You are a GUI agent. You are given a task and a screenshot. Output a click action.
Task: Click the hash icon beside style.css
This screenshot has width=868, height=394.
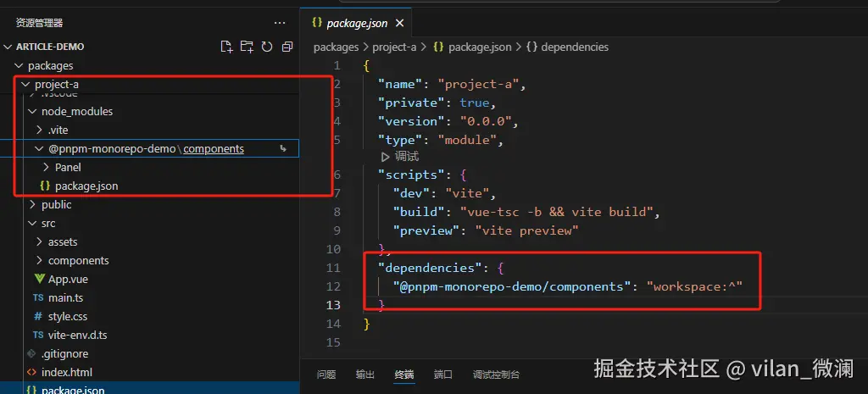coord(38,317)
